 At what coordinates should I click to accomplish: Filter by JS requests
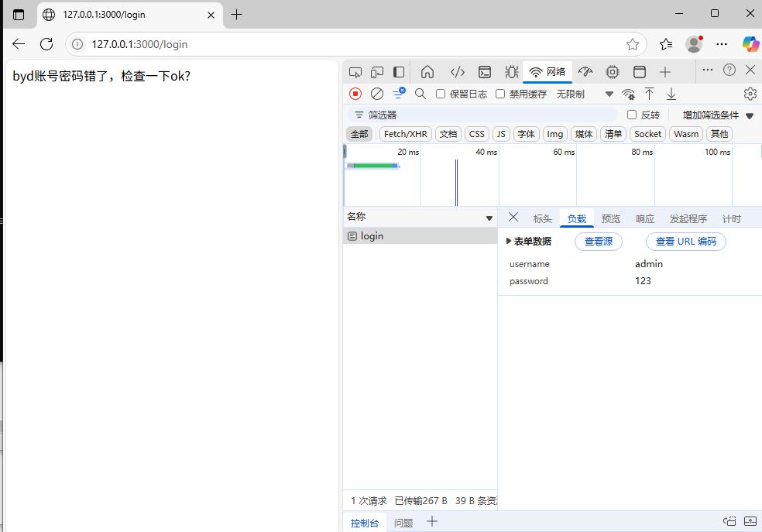click(501, 134)
